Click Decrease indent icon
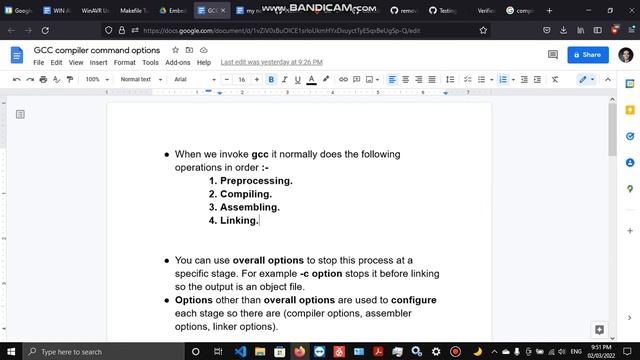 click(524, 80)
